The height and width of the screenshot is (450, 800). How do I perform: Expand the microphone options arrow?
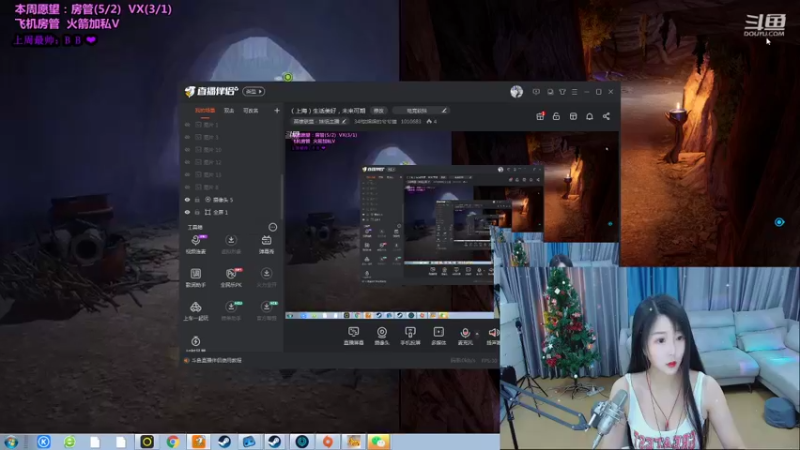(477, 334)
